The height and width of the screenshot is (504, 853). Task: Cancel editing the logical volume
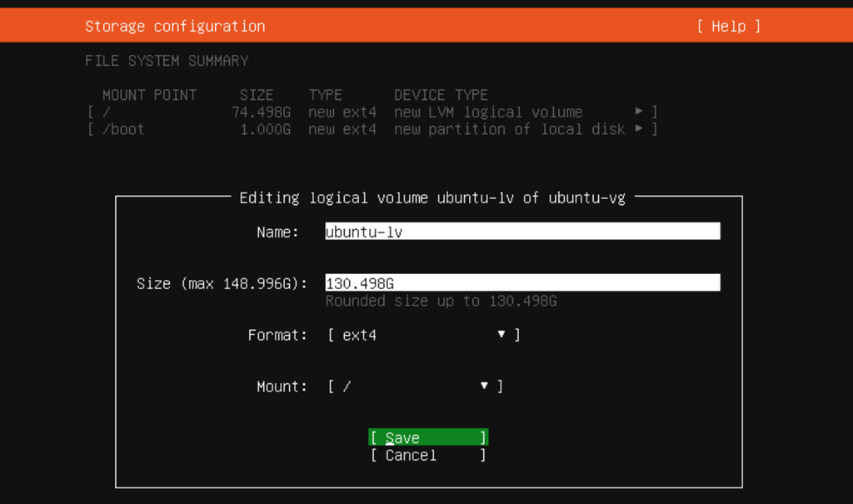[x=427, y=455]
